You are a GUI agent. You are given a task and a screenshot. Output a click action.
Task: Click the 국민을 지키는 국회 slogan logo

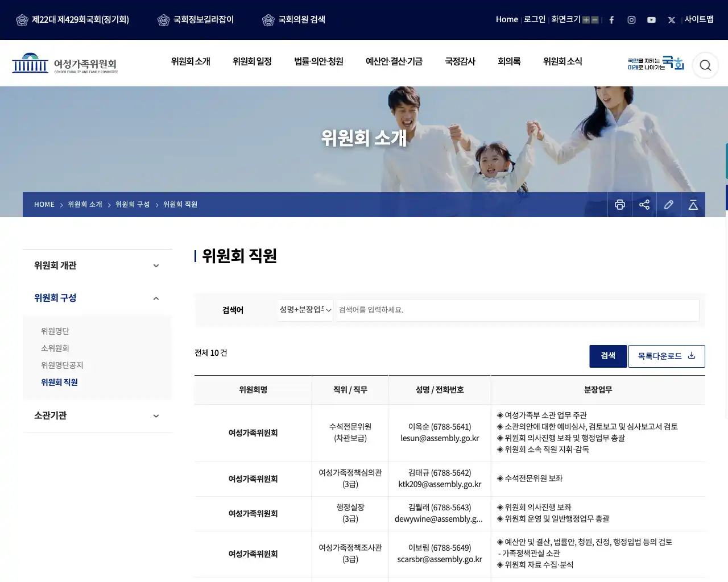pyautogui.click(x=656, y=63)
